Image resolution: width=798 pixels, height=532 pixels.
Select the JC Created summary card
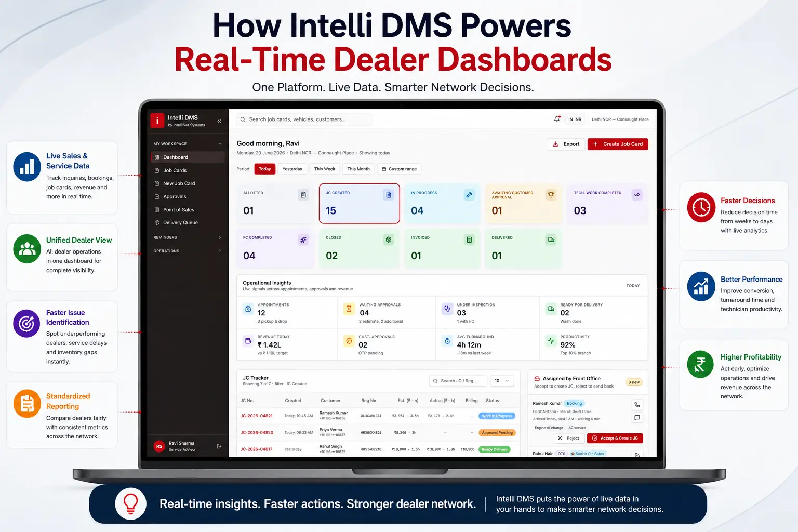point(360,203)
